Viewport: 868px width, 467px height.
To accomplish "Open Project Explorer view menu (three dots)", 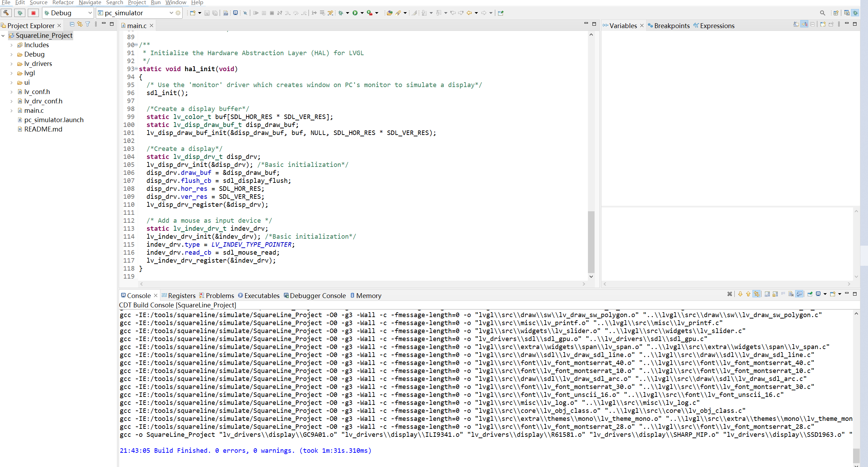I will (x=96, y=24).
